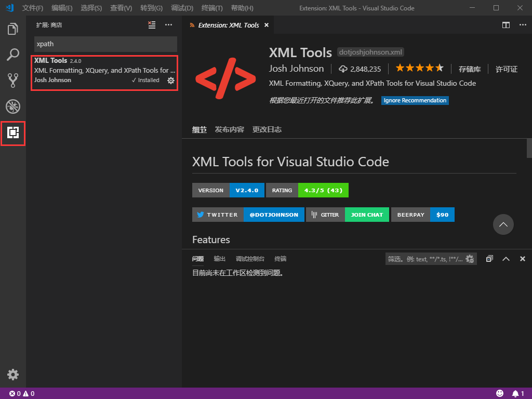Click the Beerpay $90 badge
532x399 pixels.
tap(423, 215)
